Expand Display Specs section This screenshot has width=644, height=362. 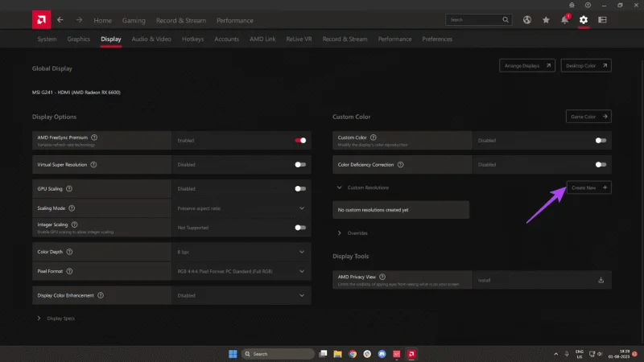point(39,318)
